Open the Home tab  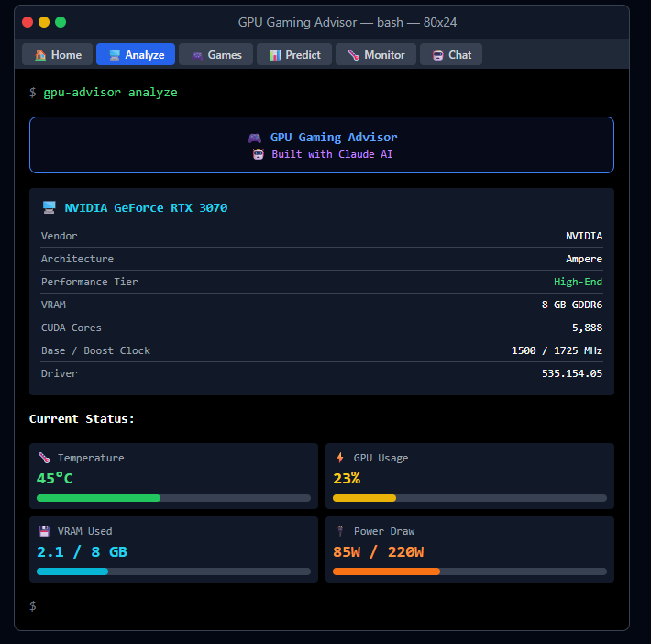tap(57, 54)
